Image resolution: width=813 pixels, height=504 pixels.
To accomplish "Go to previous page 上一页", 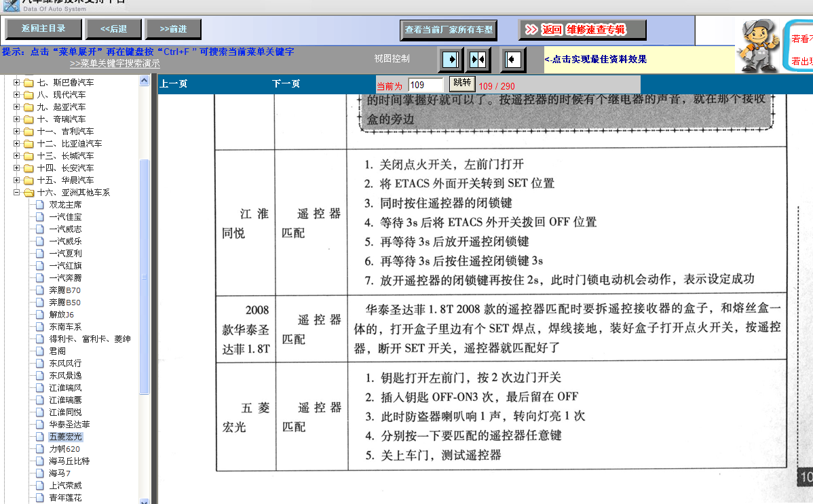I will click(173, 83).
